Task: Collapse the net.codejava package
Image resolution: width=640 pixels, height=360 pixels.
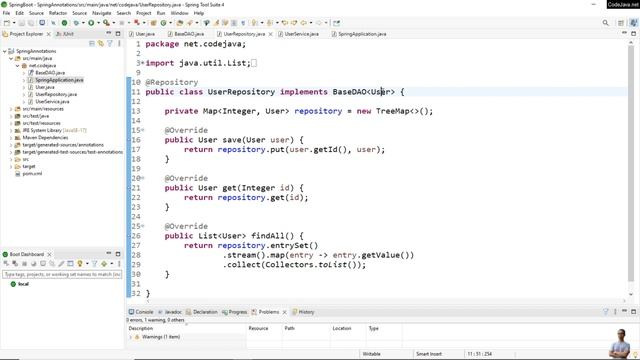Action: tap(18, 65)
